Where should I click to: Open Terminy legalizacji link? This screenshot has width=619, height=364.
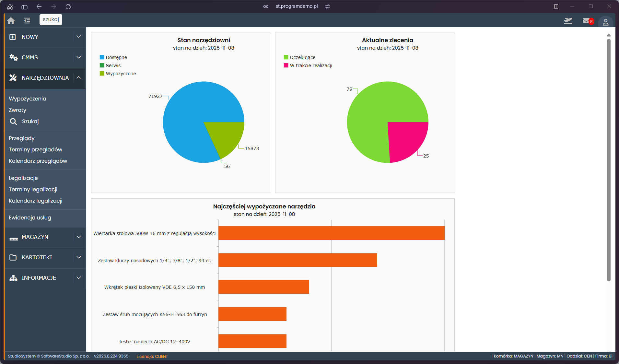click(33, 189)
